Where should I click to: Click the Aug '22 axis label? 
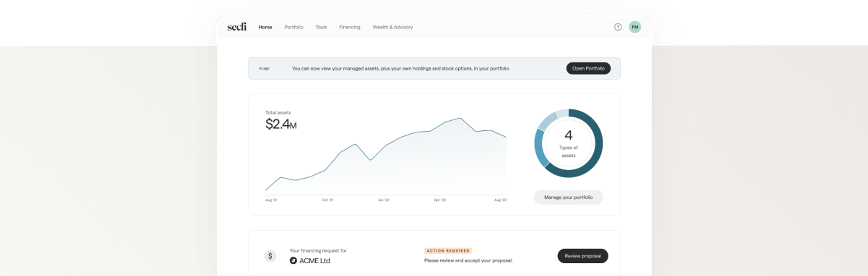500,200
